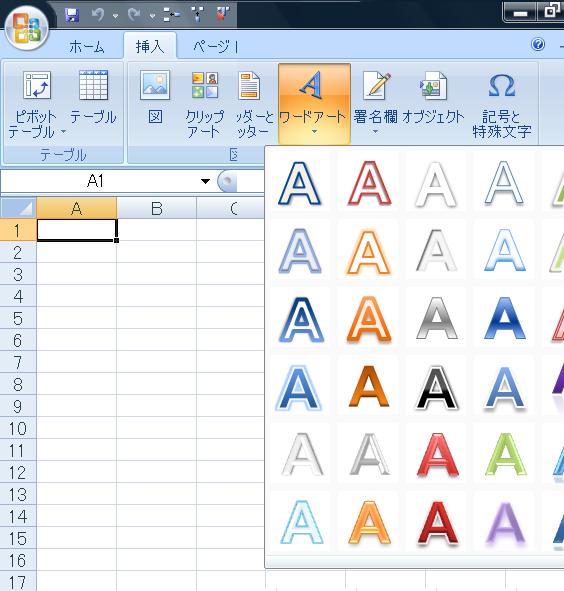Image resolution: width=564 pixels, height=591 pixels.
Task: Open the Name Box dropdown arrow
Action: point(205,181)
